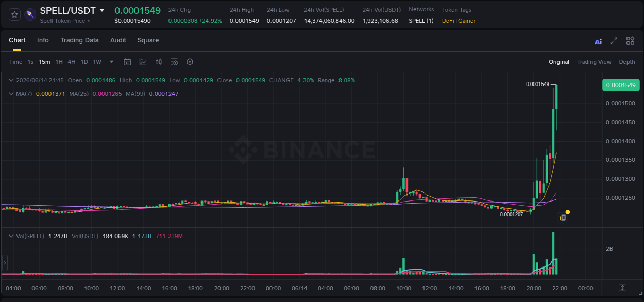The width and height of the screenshot is (644, 302).
Task: Click the yellow MA(7) value 0.0001371
Action: (x=50, y=94)
